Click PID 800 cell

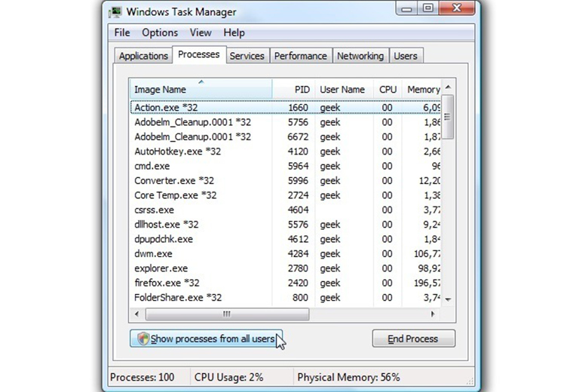click(300, 298)
